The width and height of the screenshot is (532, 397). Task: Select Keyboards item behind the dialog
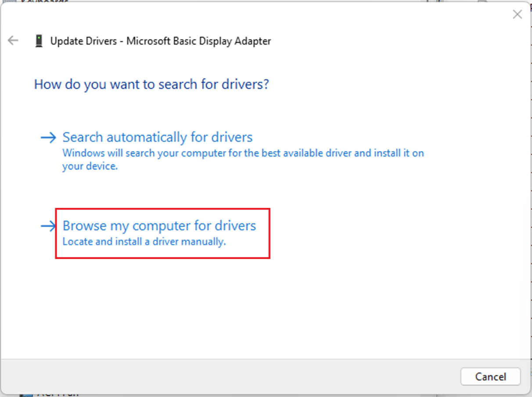click(x=44, y=1)
